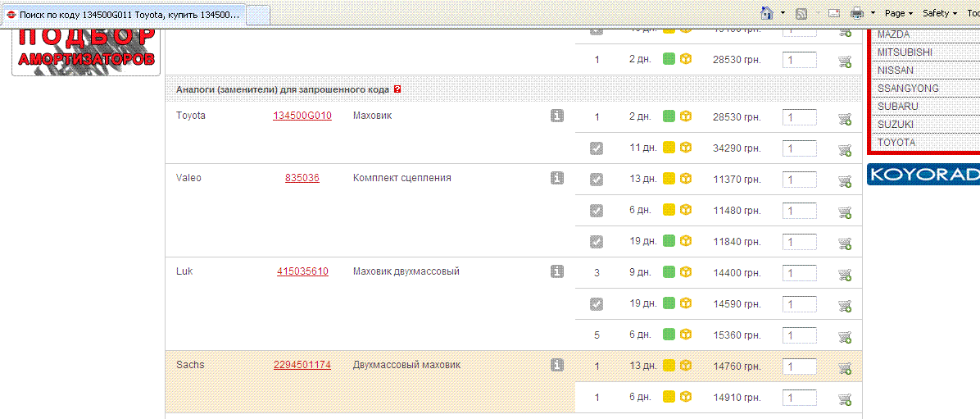980x419 pixels.
Task: Click the Read Mail envelope icon
Action: [x=834, y=13]
